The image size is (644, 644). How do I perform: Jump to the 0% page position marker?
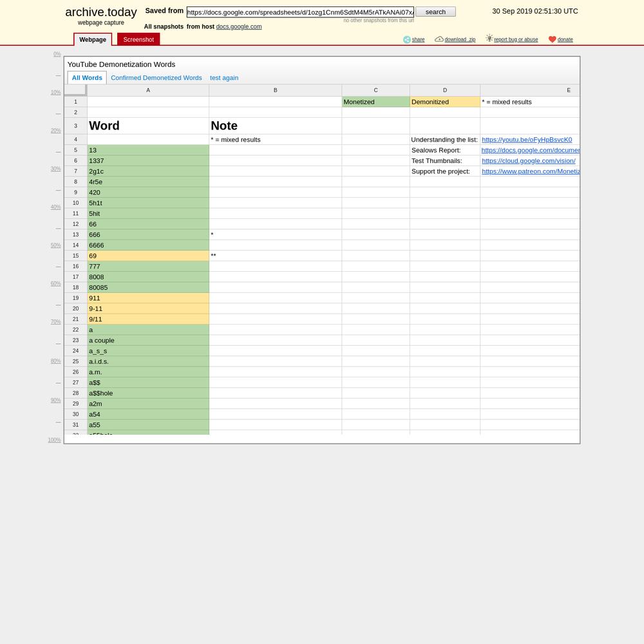(57, 54)
